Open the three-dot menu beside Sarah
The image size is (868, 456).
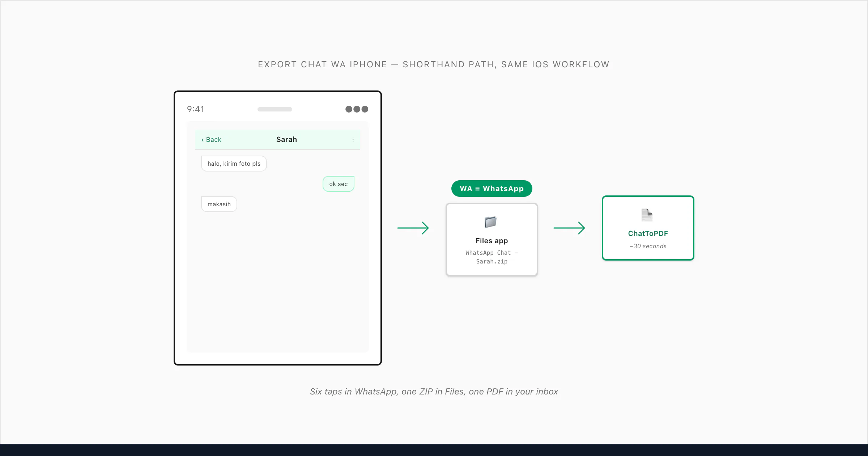[353, 140]
